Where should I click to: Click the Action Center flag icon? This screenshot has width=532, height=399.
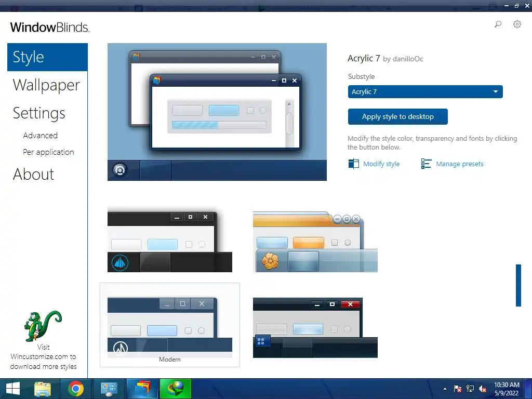[x=457, y=389]
